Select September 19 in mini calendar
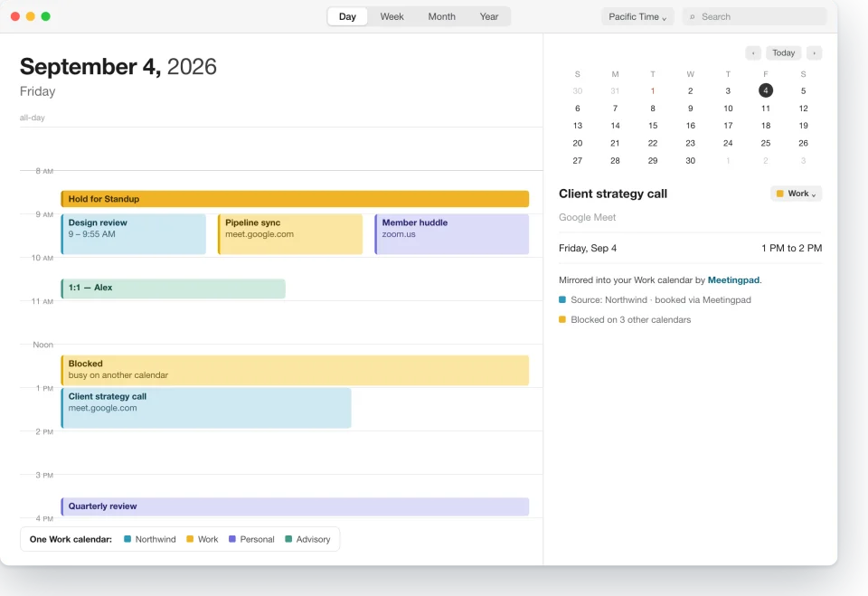Screen dimensions: 868x596 [x=803, y=126]
